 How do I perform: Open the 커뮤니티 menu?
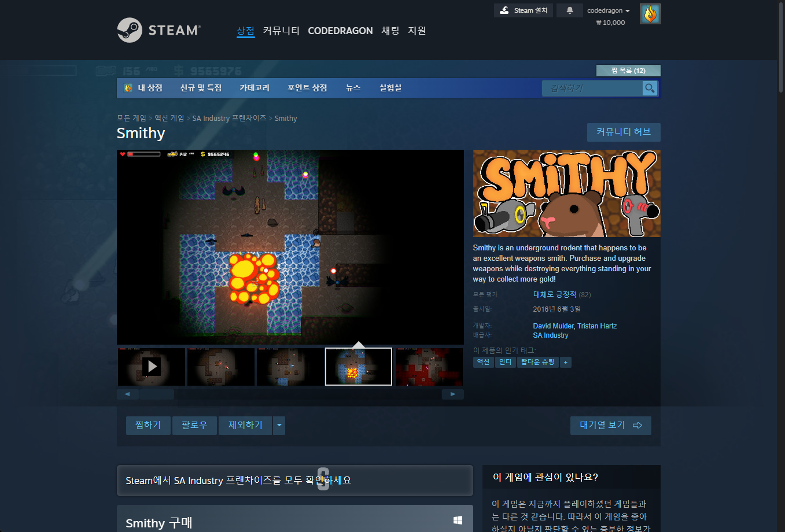pyautogui.click(x=281, y=31)
